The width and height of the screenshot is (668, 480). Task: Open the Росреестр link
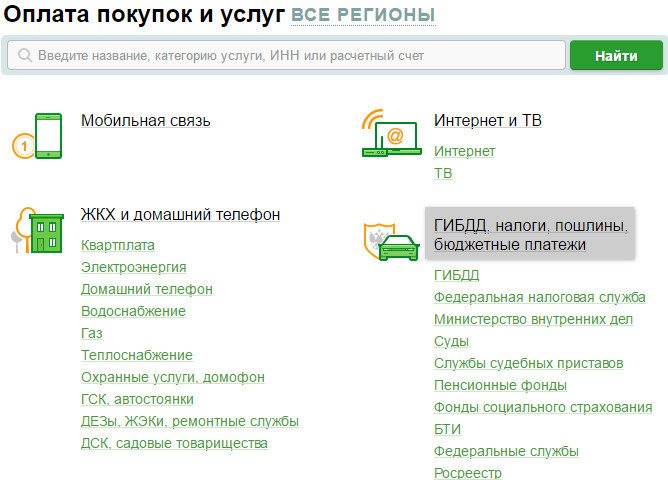click(x=468, y=473)
